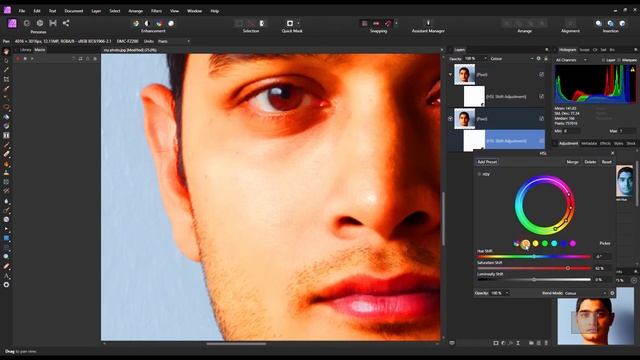The image size is (640, 360).
Task: Open the Document menu
Action: coord(74,11)
